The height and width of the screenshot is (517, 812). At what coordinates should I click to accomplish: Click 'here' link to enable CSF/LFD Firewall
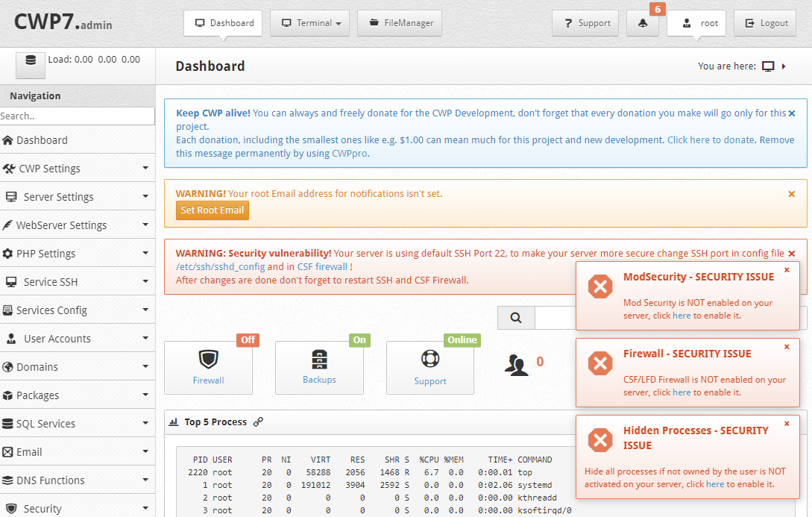click(682, 392)
